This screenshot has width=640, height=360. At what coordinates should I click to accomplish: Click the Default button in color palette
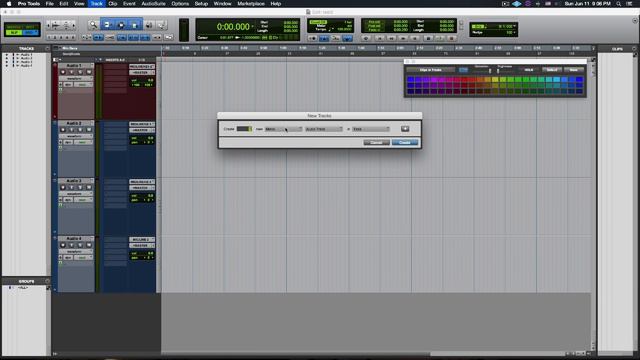(x=552, y=70)
